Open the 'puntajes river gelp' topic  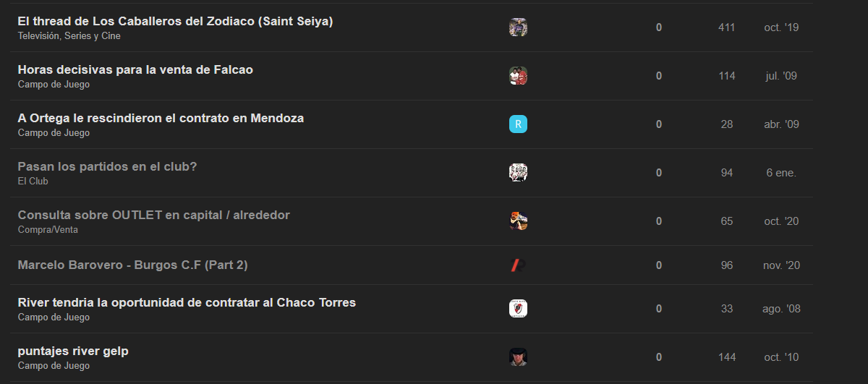pos(73,351)
